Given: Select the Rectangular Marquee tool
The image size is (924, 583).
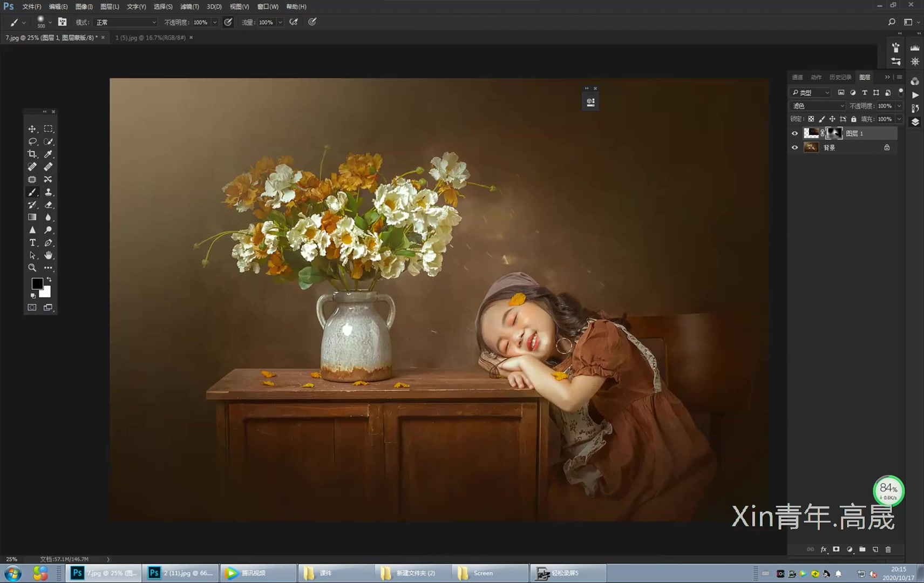Looking at the screenshot, I should (49, 129).
